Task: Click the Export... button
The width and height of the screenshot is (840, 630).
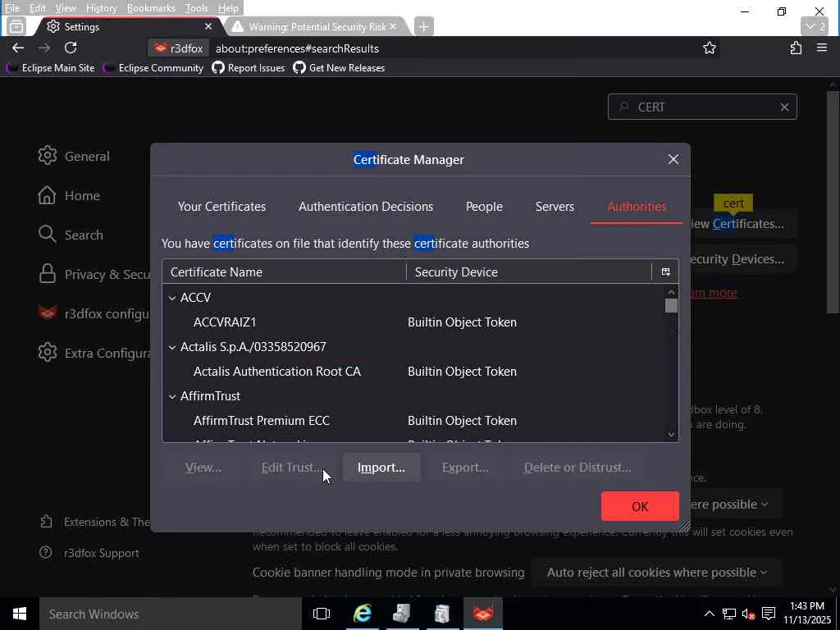Action: pos(465,467)
